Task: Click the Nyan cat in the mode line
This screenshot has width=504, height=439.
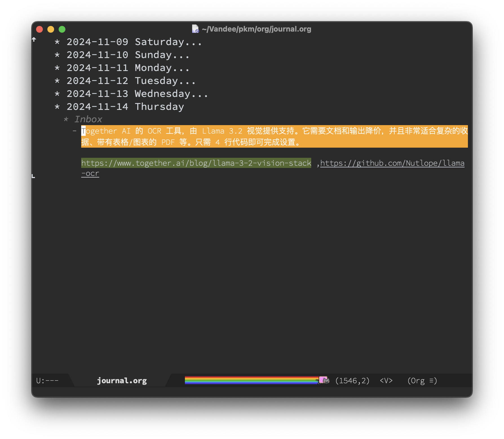Action: (323, 380)
